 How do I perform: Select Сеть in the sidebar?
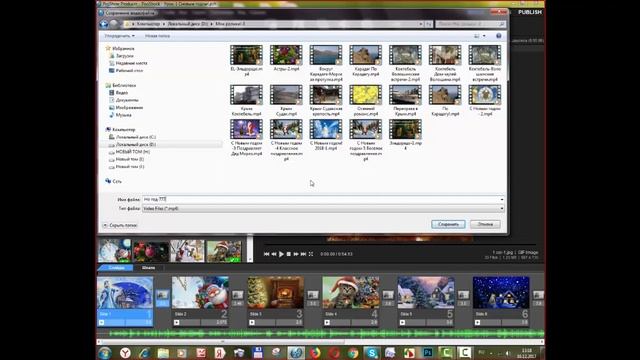tap(117, 181)
